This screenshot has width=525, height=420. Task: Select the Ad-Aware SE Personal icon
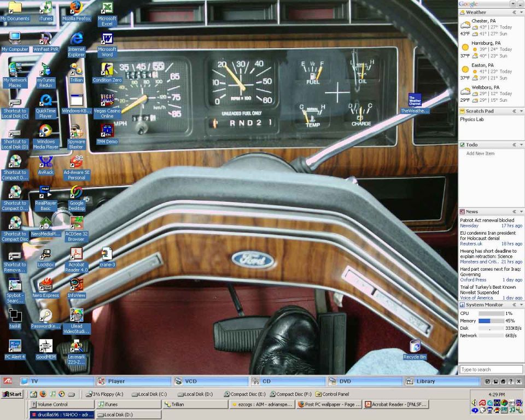point(77,168)
